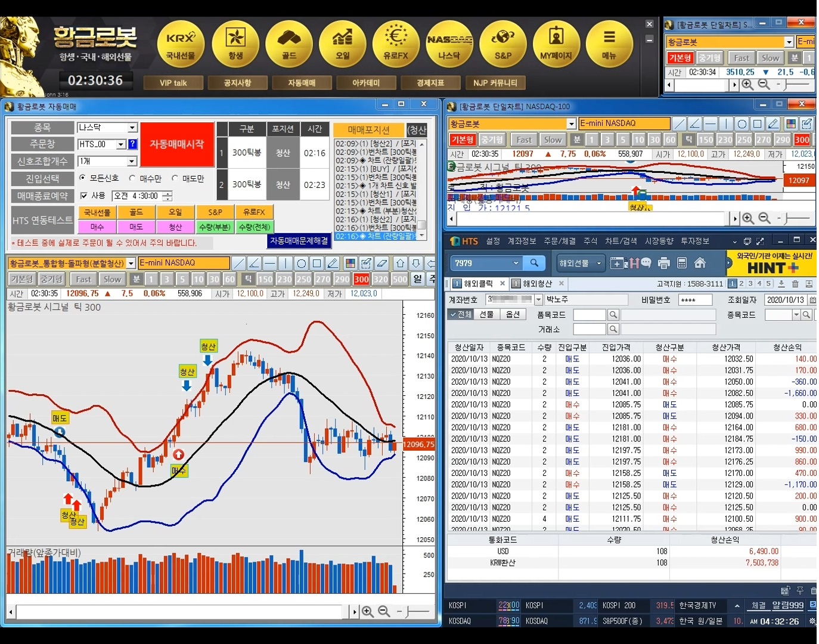This screenshot has height=644, width=819.
Task: Select rectangle drawing tool in bottom chart toolbar
Action: coord(317,264)
